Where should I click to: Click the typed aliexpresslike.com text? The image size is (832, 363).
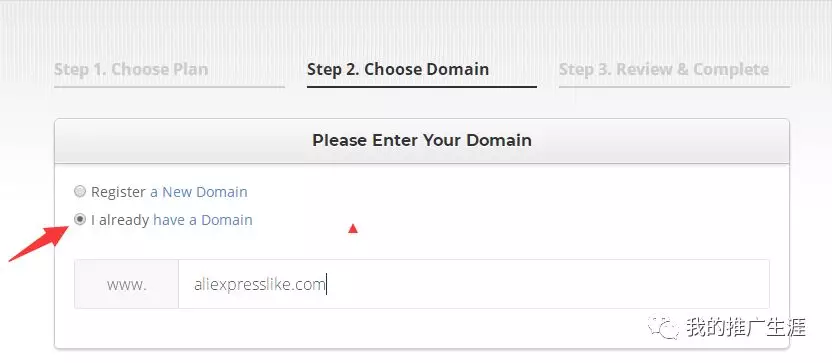[x=259, y=285]
